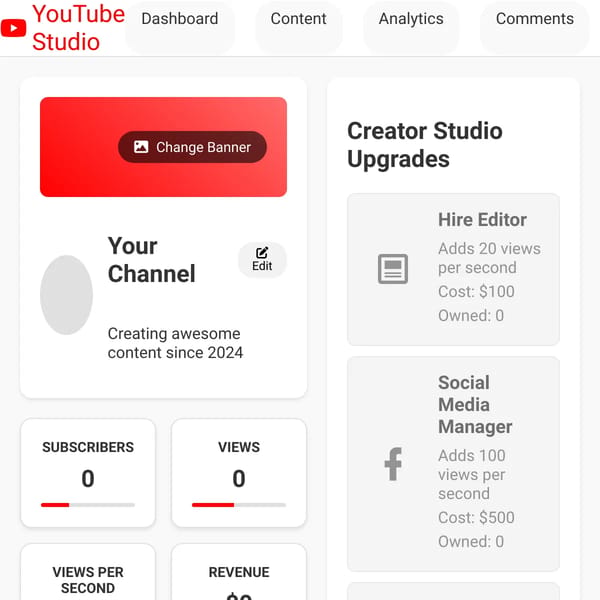The width and height of the screenshot is (600, 600).
Task: Click the Creator Studio Upgrades heading
Action: coord(425,145)
